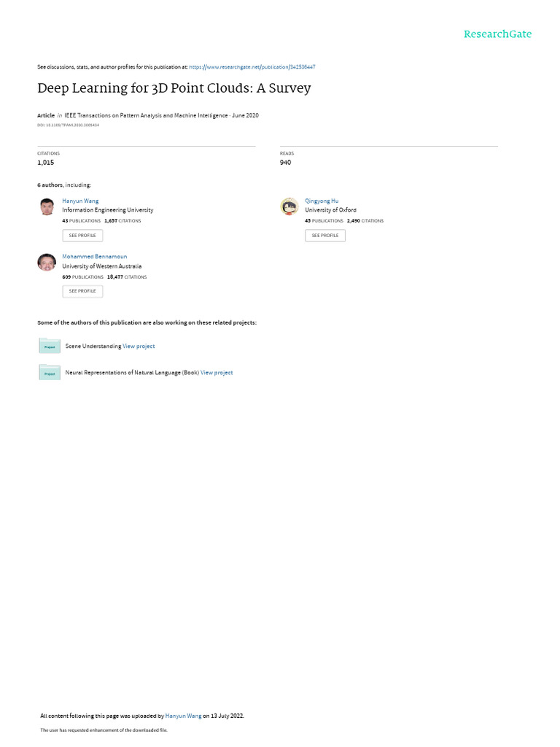Click the reads count 940

(x=285, y=163)
